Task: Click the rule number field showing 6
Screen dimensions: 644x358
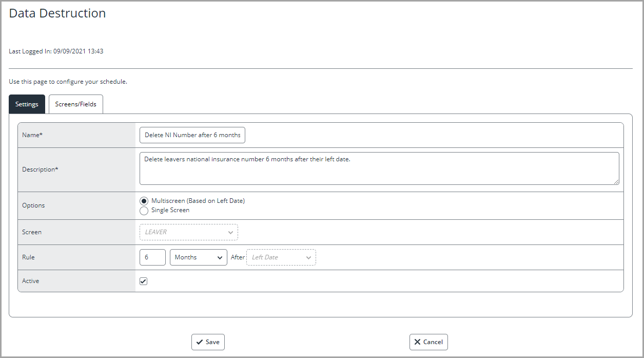Action: point(152,257)
